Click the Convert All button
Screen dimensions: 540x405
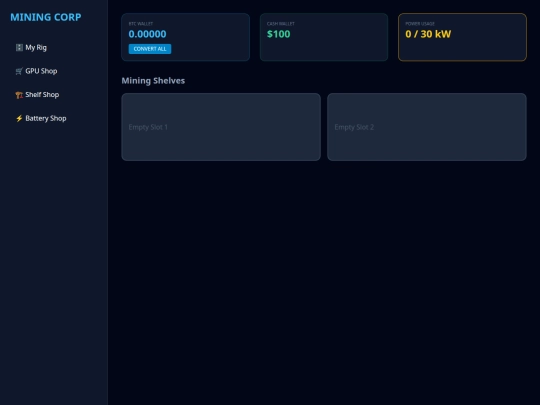click(150, 49)
